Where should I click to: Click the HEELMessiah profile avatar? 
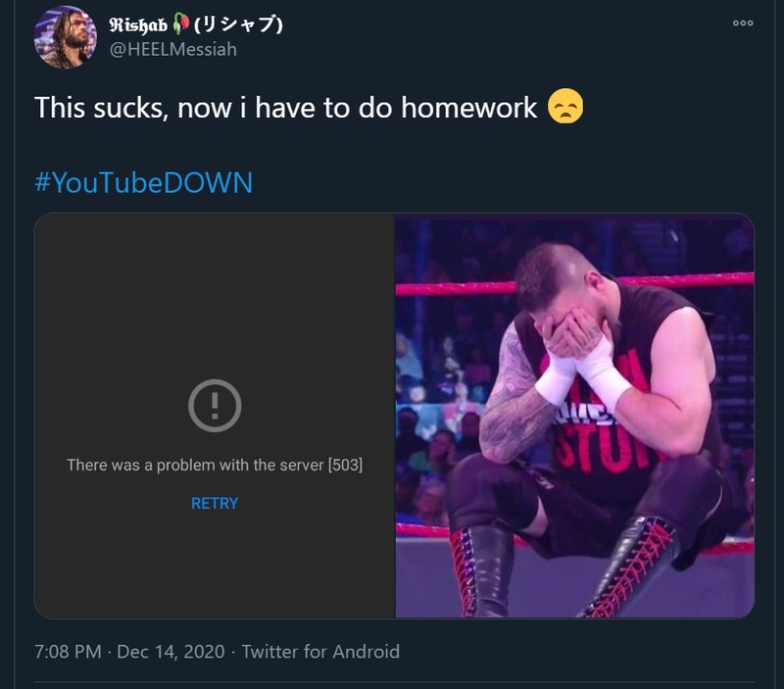pyautogui.click(x=65, y=37)
